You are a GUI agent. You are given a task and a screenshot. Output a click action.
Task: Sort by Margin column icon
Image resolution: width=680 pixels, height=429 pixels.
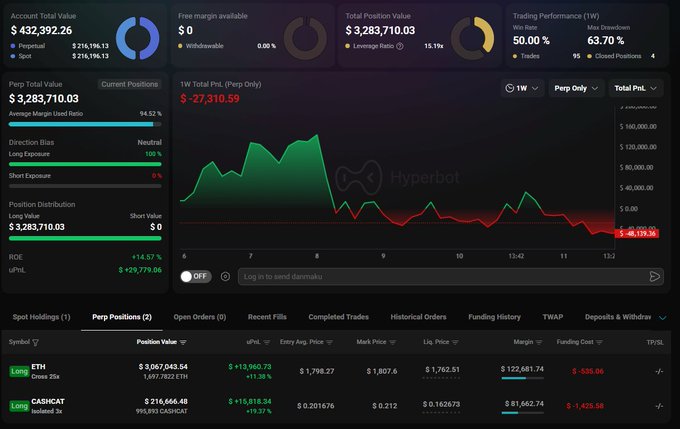(x=539, y=342)
